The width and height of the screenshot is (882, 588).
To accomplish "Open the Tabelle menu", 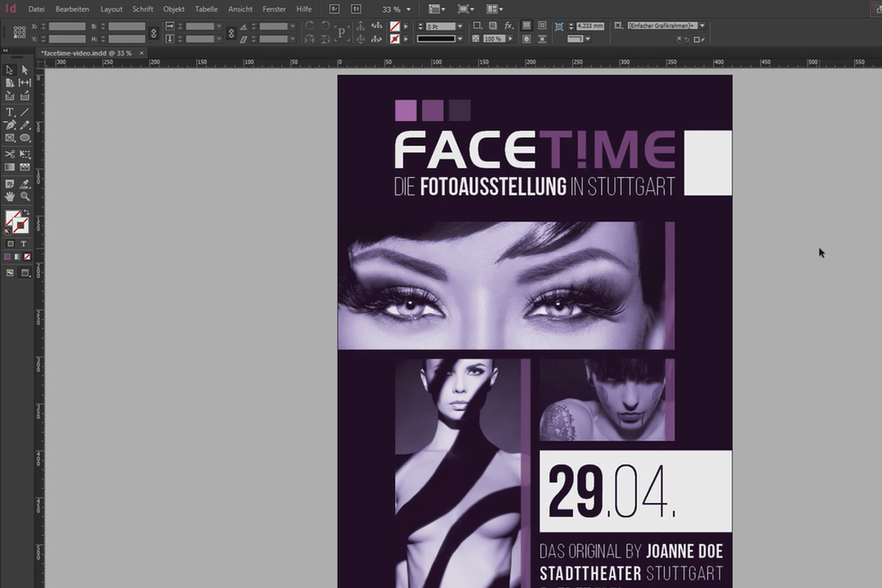I will 206,10.
